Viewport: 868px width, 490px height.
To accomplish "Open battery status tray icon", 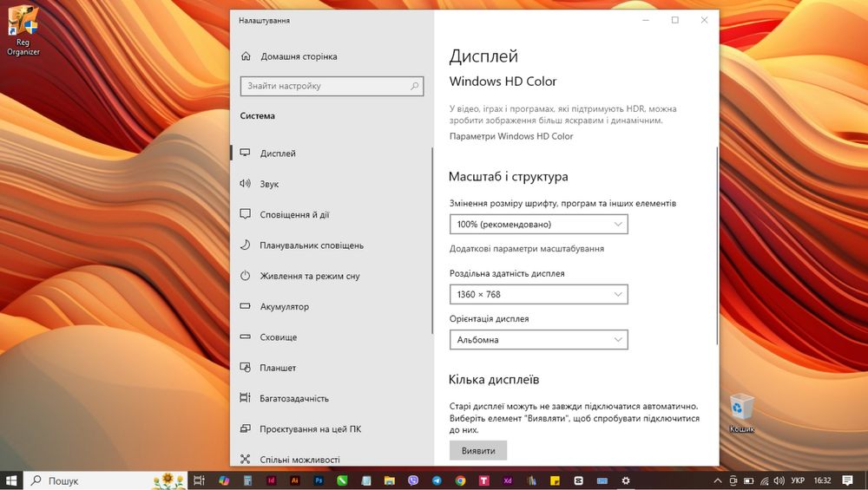I will [x=748, y=480].
